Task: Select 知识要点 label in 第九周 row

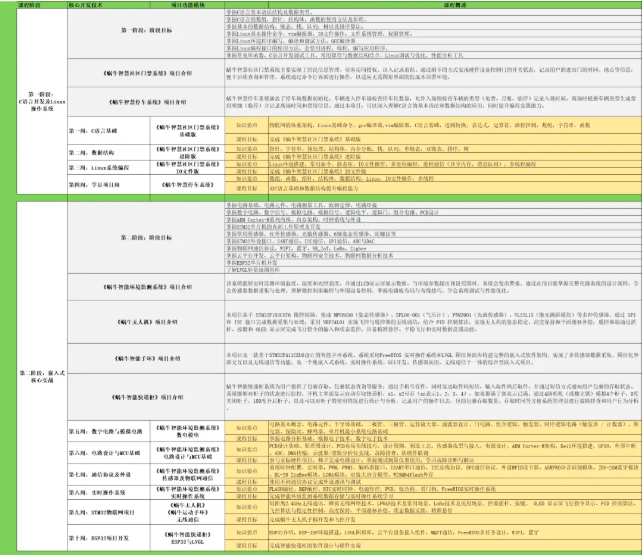Action: [246, 507]
